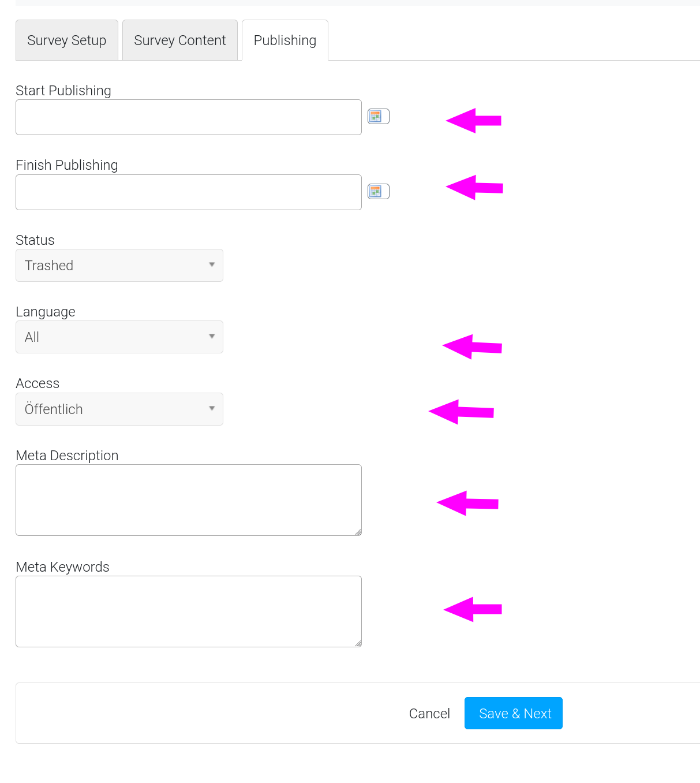Click the Save & Next button
The height and width of the screenshot is (783, 700).
point(514,714)
